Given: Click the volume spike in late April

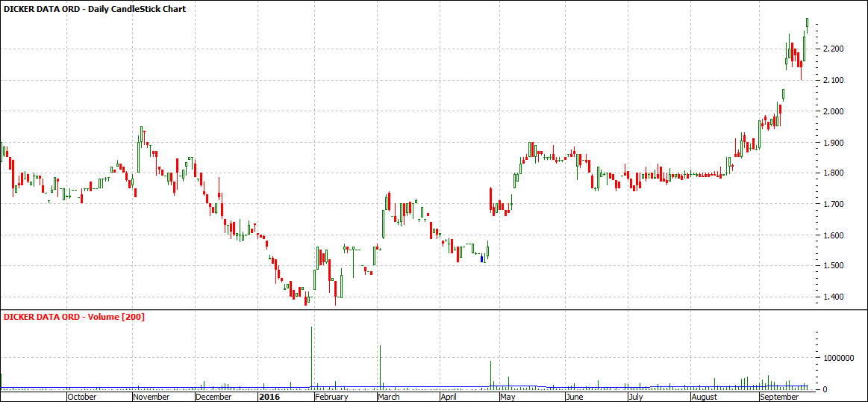Looking at the screenshot, I should [490, 375].
